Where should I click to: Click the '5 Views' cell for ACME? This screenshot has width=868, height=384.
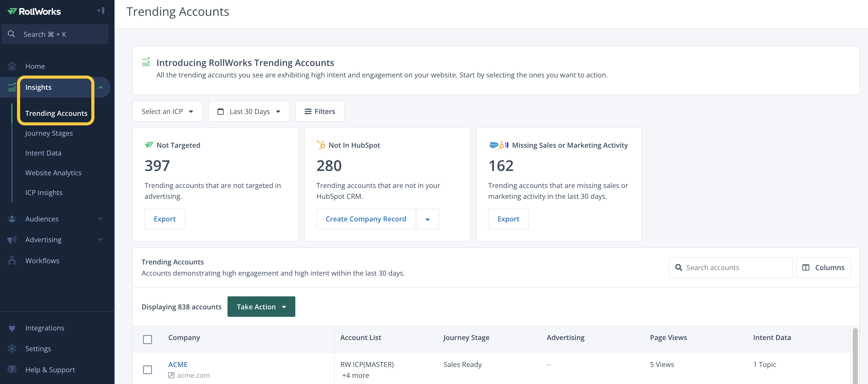click(662, 364)
